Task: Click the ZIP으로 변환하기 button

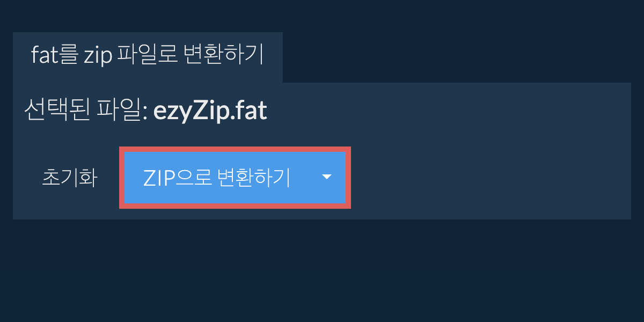Action: pyautogui.click(x=217, y=178)
